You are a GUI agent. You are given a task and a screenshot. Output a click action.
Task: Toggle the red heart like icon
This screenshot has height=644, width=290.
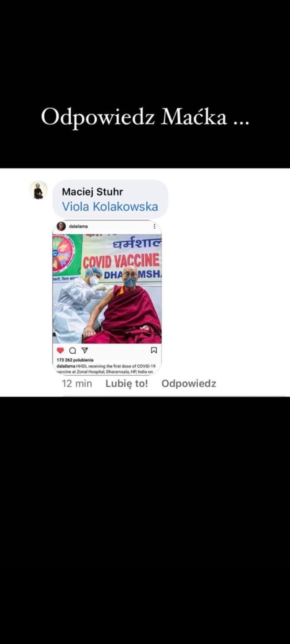tap(60, 351)
